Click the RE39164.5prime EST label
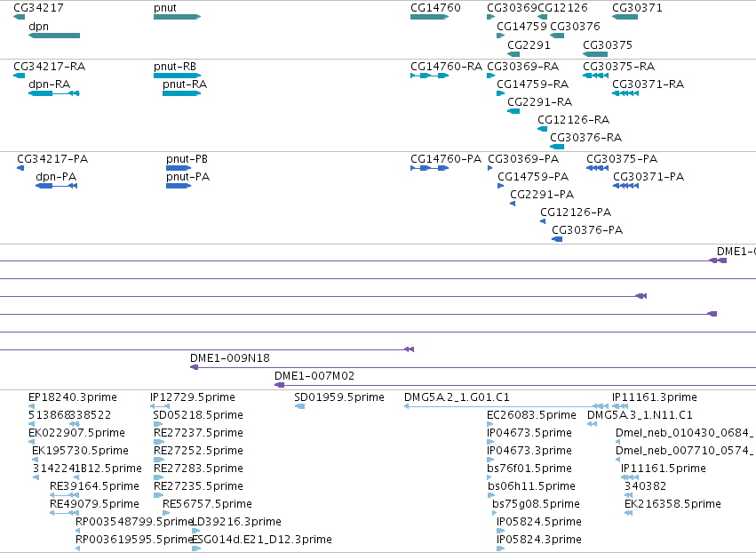The height and width of the screenshot is (553, 756). (x=94, y=486)
